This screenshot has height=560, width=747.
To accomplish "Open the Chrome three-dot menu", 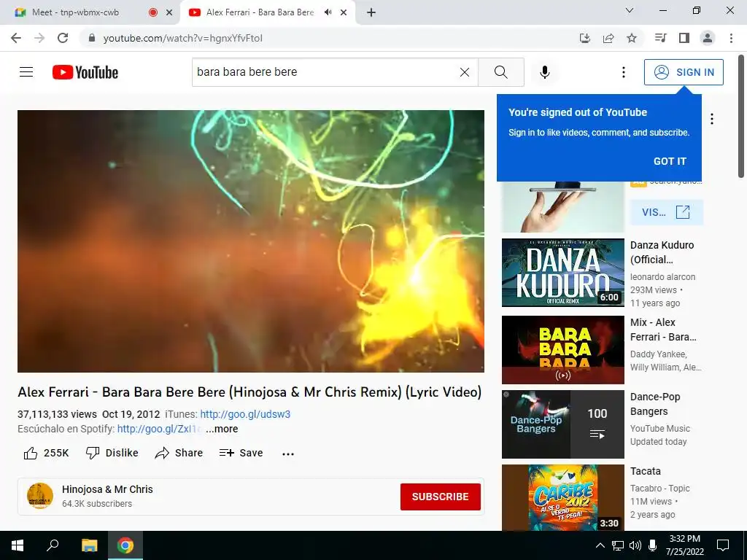I will (x=731, y=38).
